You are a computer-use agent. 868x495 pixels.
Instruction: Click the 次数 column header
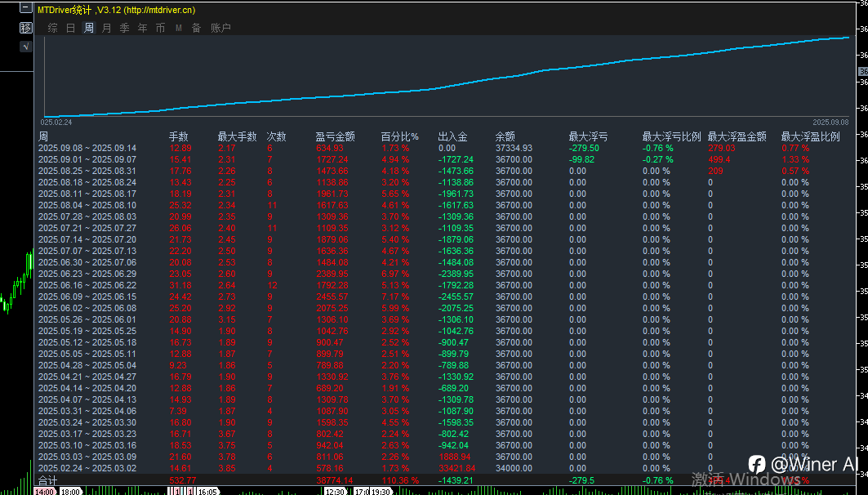pos(276,136)
